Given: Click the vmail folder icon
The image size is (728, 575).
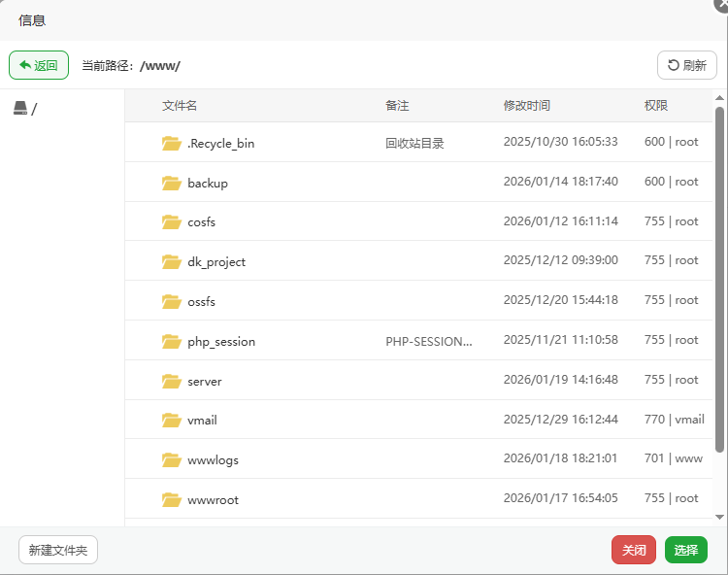Looking at the screenshot, I should coord(171,421).
